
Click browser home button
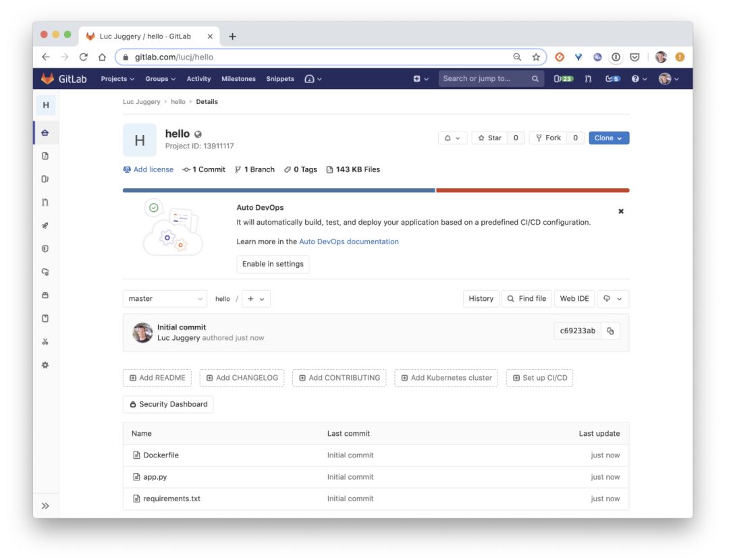[x=103, y=57]
